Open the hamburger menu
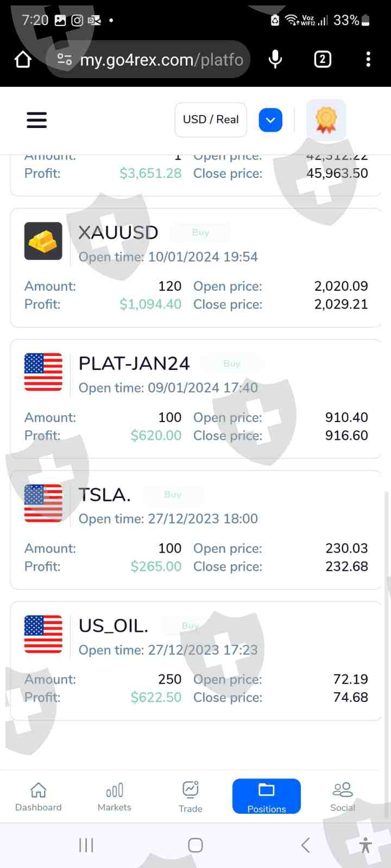 (36, 119)
